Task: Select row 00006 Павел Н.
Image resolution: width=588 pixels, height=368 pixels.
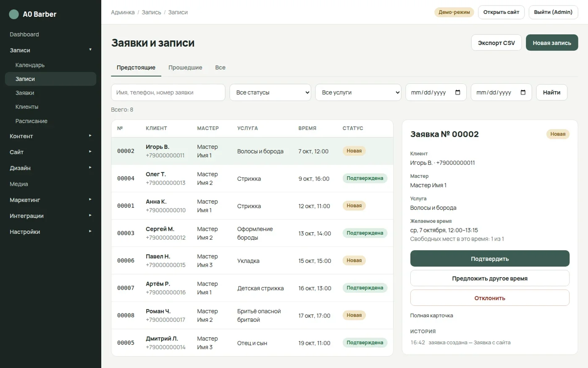Action: [x=252, y=261]
